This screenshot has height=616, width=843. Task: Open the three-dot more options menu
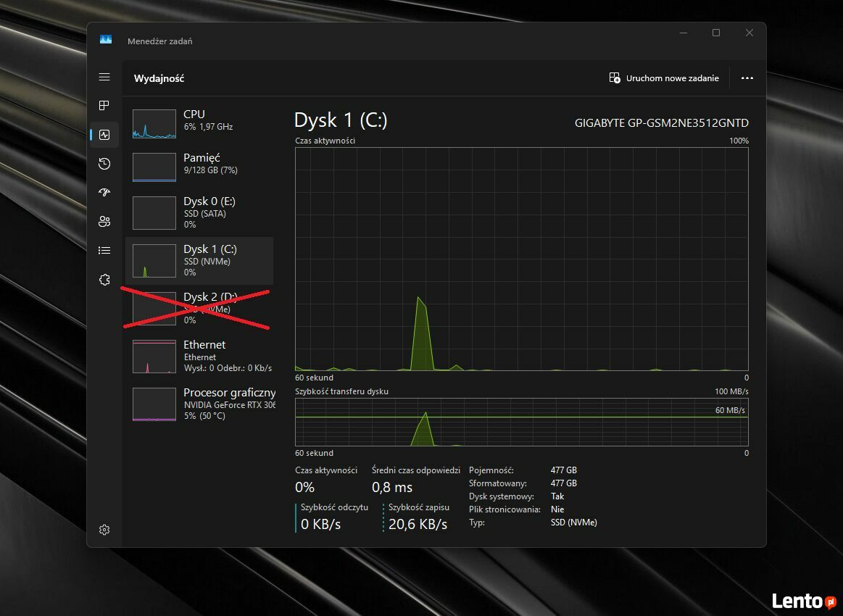pyautogui.click(x=747, y=78)
